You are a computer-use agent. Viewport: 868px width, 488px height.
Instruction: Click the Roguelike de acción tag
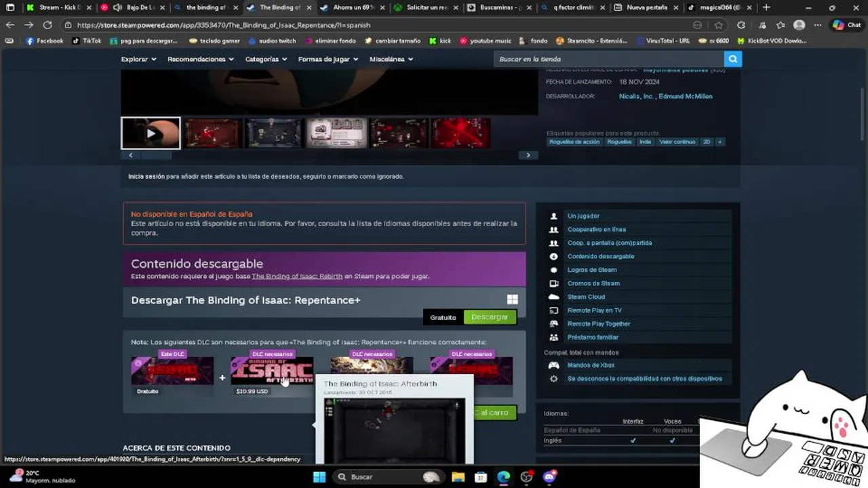coord(574,142)
